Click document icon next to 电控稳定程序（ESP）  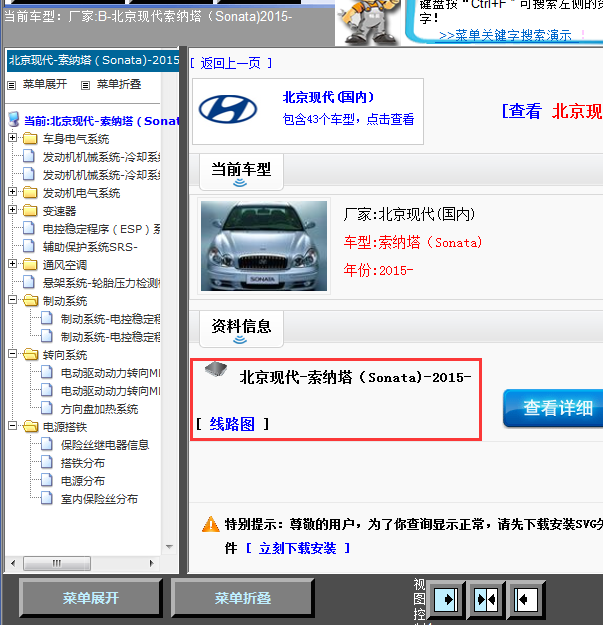(x=29, y=228)
